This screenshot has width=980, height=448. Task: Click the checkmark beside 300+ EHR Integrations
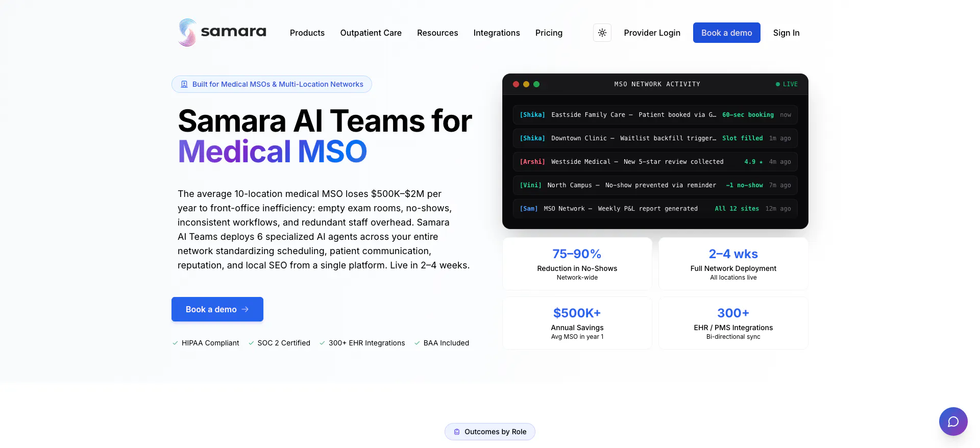(x=322, y=343)
